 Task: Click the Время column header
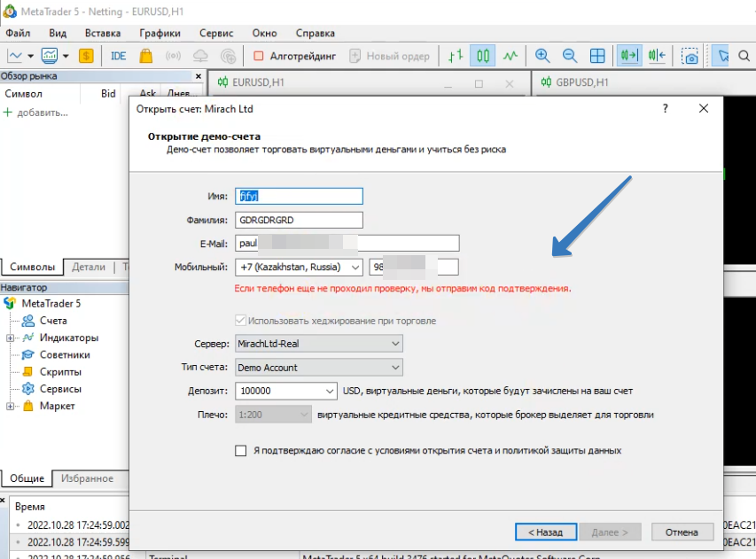point(30,507)
